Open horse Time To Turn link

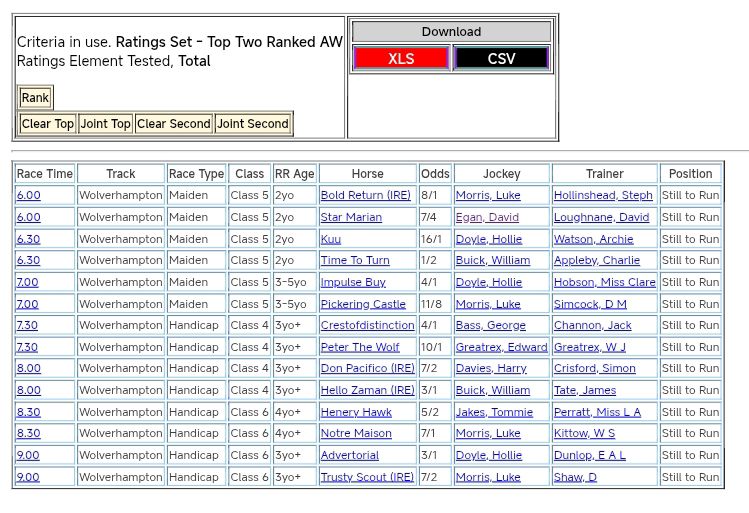pos(355,261)
